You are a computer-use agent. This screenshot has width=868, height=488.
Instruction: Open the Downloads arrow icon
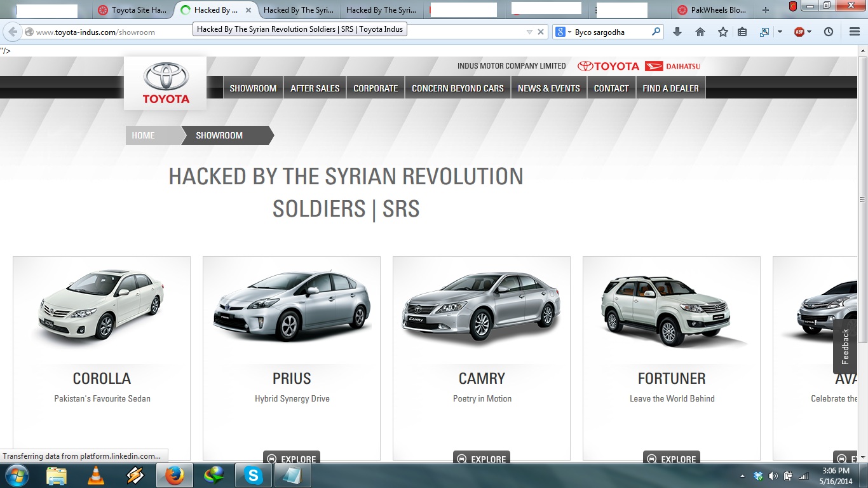[677, 32]
